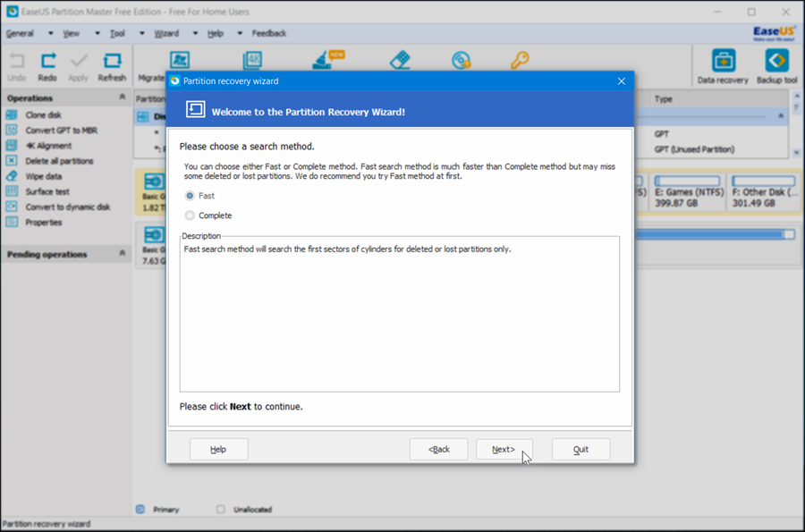Click the EaseUS logo

click(775, 33)
